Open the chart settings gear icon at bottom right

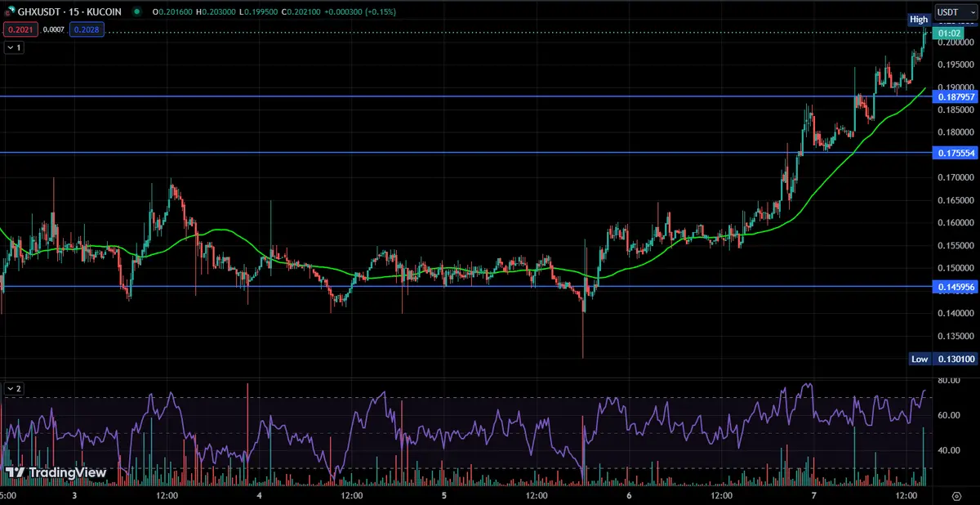tap(955, 496)
